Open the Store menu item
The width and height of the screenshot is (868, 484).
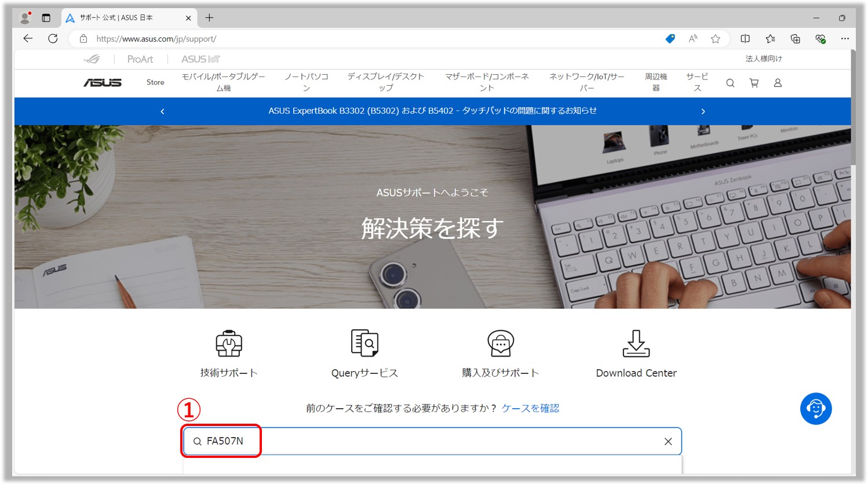[155, 82]
